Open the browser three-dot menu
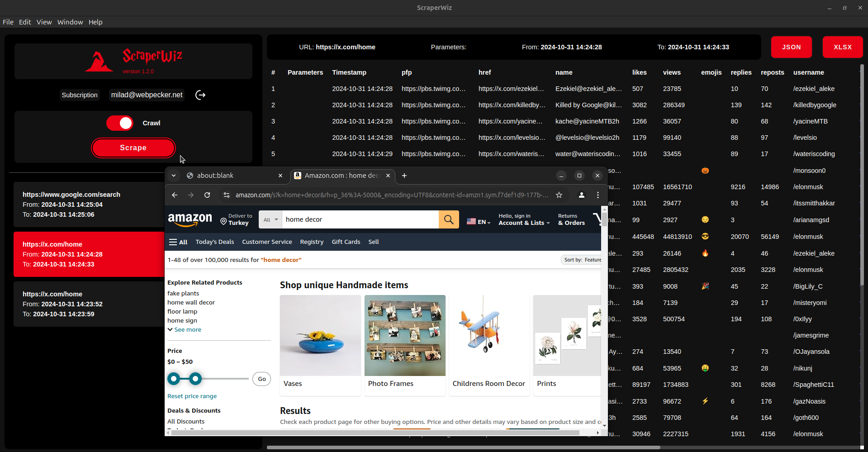This screenshot has height=452, width=868. (598, 195)
